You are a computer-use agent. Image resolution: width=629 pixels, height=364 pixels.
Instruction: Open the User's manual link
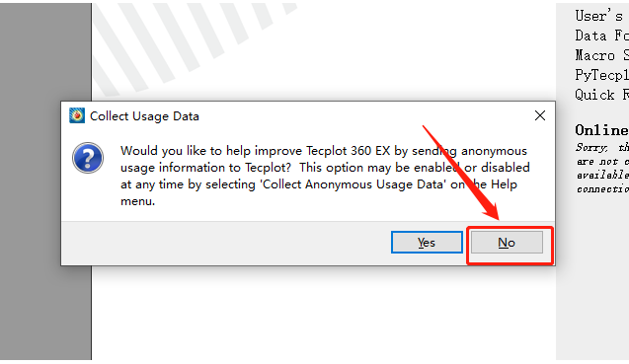coord(601,16)
